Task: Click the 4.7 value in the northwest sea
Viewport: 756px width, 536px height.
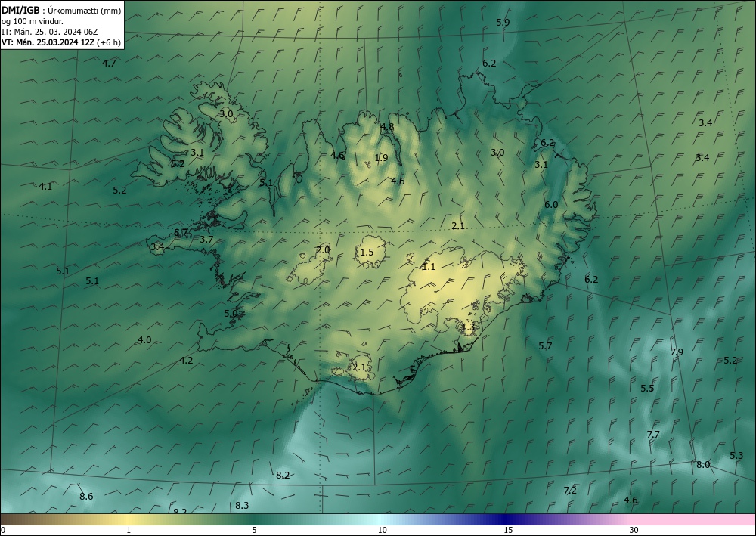Action: pyautogui.click(x=110, y=64)
